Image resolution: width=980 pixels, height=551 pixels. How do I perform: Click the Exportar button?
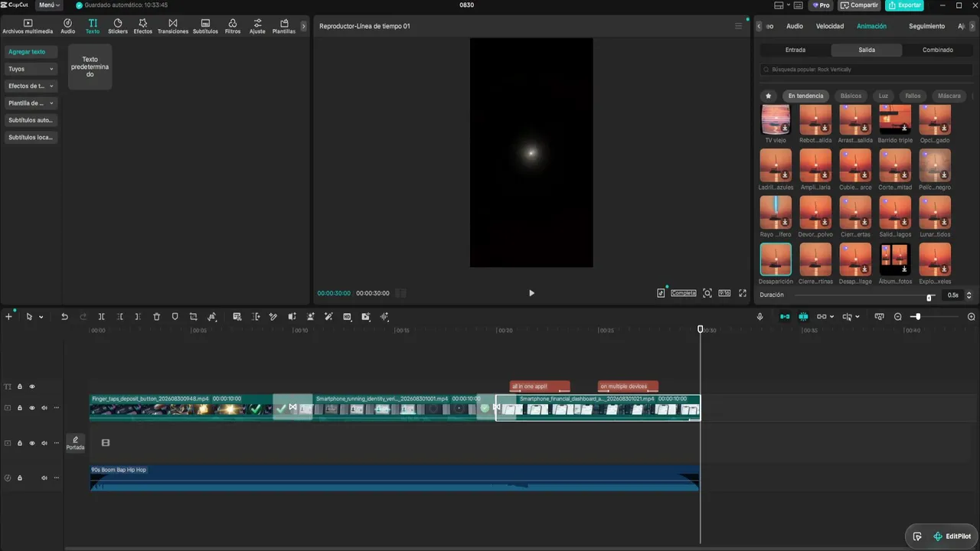click(x=904, y=5)
